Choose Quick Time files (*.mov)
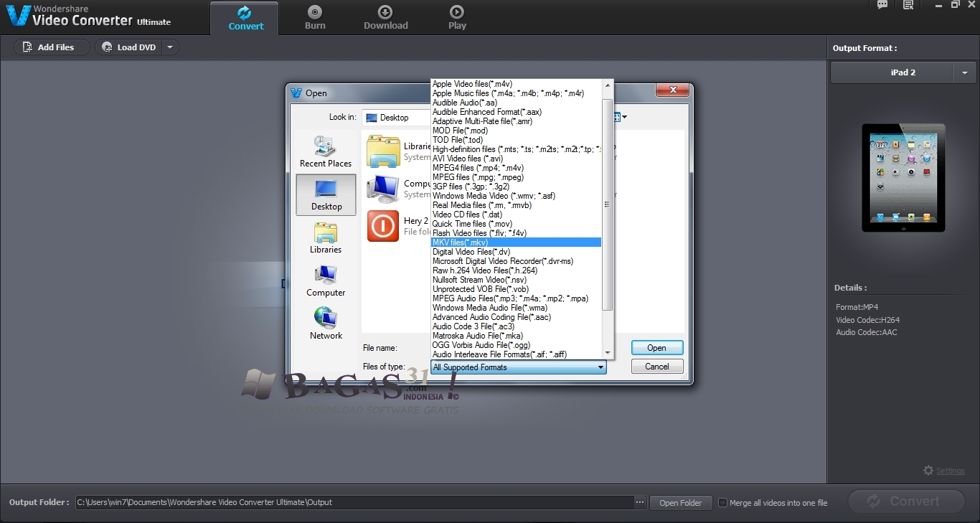 click(516, 224)
